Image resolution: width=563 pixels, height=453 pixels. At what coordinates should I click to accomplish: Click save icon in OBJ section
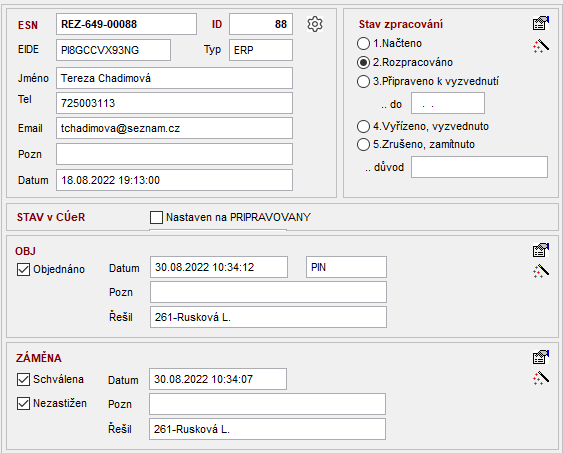click(x=541, y=250)
